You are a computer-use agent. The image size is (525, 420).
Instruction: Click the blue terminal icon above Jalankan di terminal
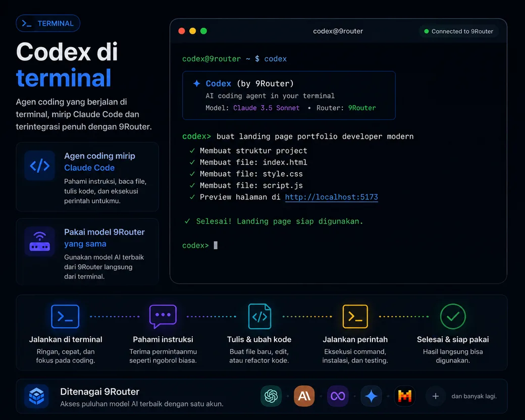tap(65, 317)
